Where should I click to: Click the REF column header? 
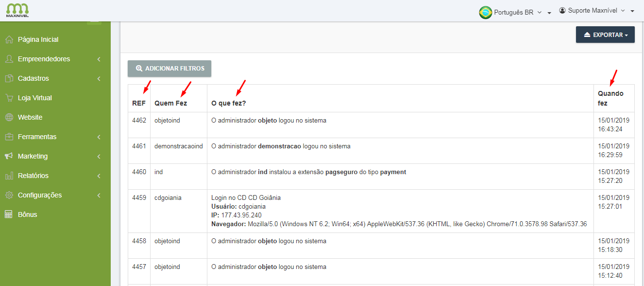click(x=139, y=103)
